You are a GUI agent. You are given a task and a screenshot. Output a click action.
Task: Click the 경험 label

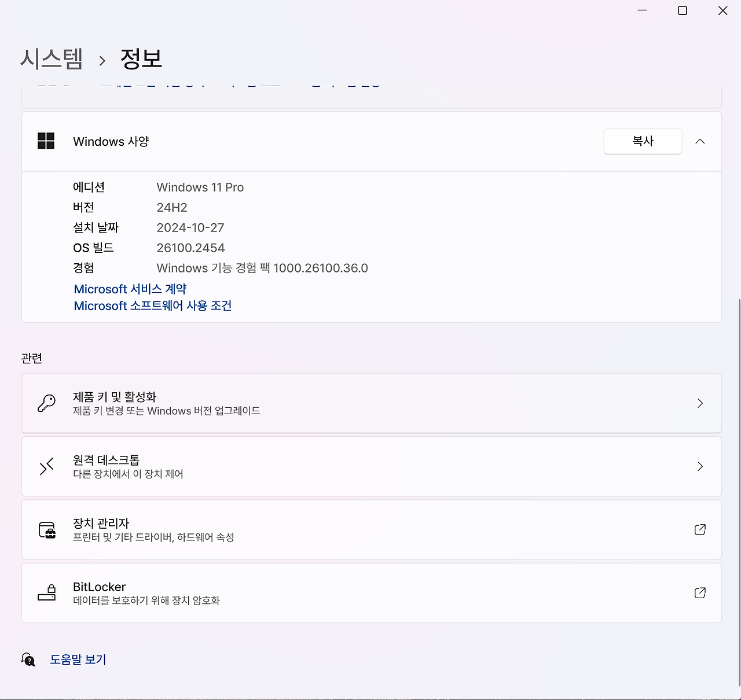click(x=83, y=268)
